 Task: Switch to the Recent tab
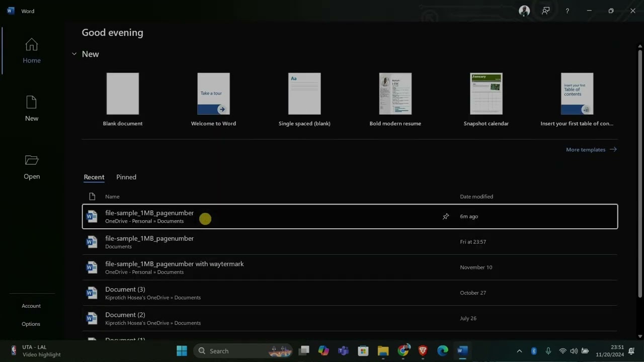94,177
